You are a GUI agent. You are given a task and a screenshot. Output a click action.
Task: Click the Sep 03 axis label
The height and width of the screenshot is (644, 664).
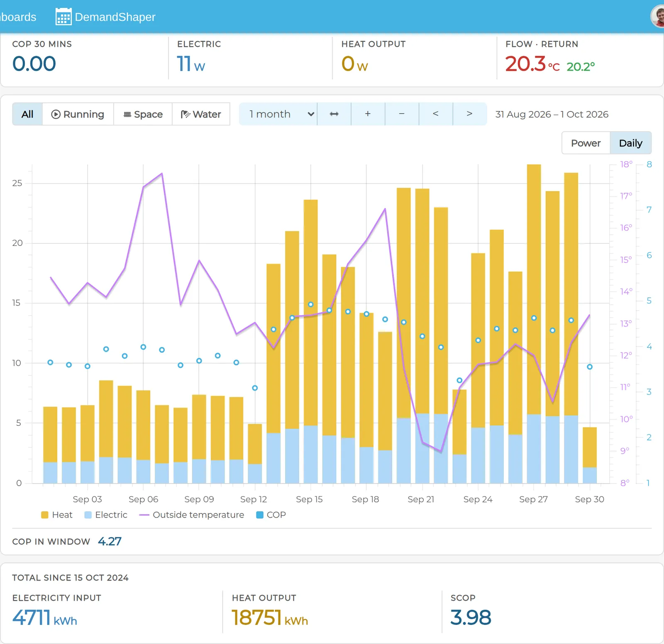87,499
